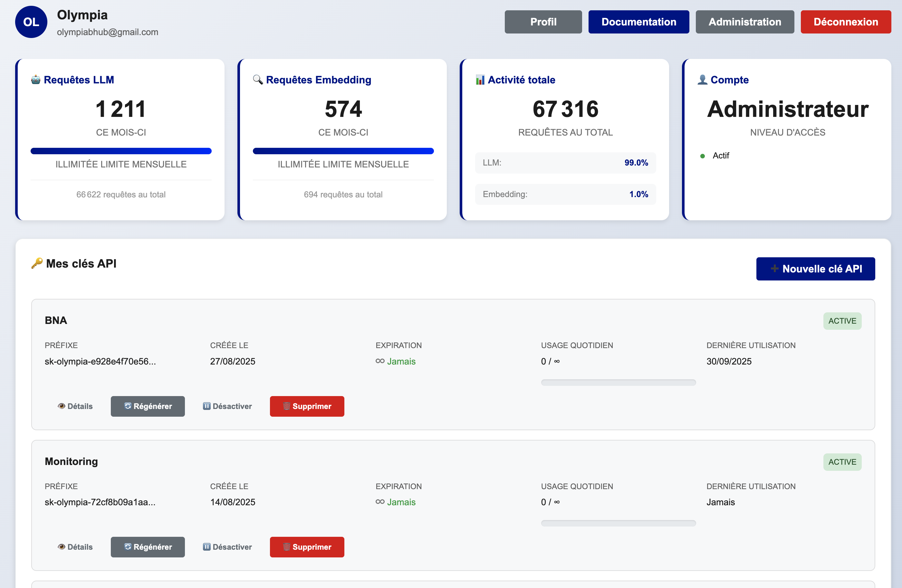The image size is (902, 588).
Task: Show details for the BNA key
Action: (75, 406)
